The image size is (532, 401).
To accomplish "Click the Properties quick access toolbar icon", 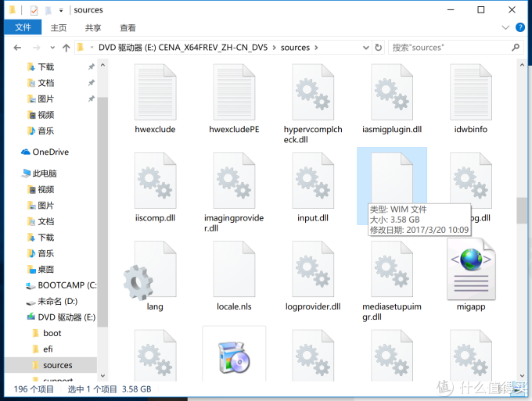I will [34, 10].
